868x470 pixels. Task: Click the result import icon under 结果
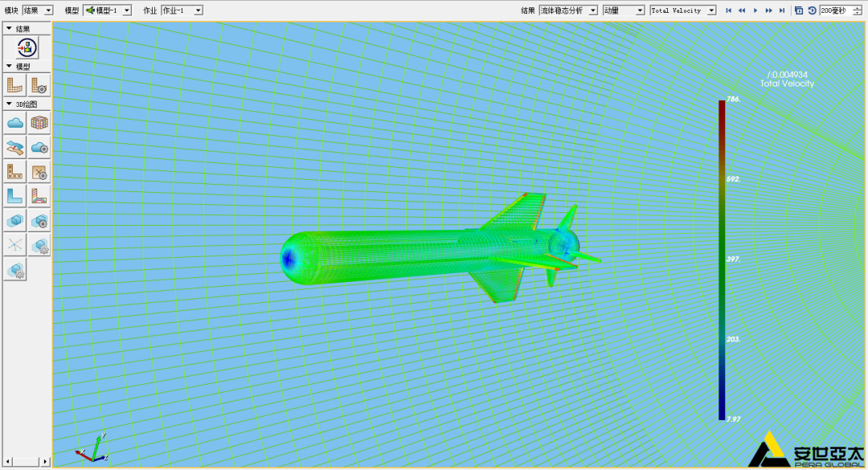pos(27,48)
